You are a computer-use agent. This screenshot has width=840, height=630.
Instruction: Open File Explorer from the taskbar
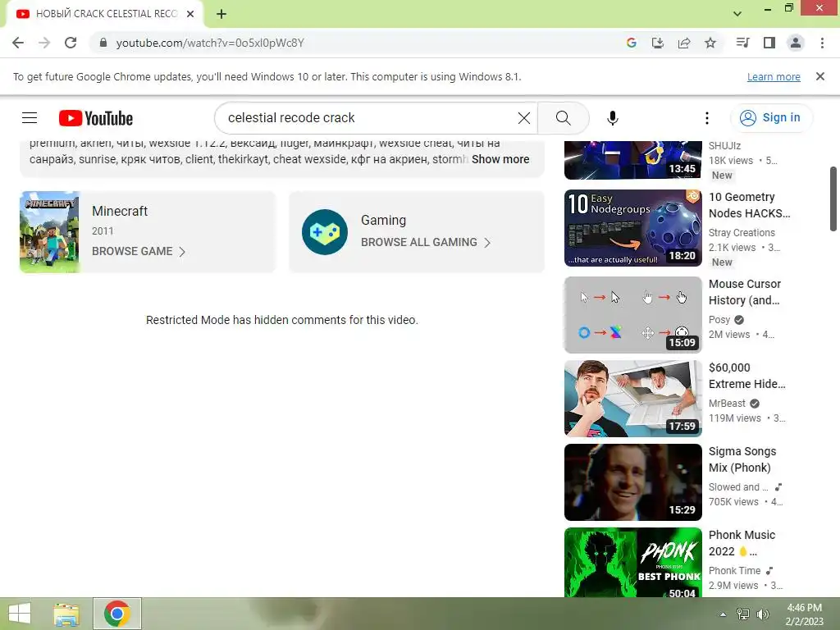[x=66, y=614]
